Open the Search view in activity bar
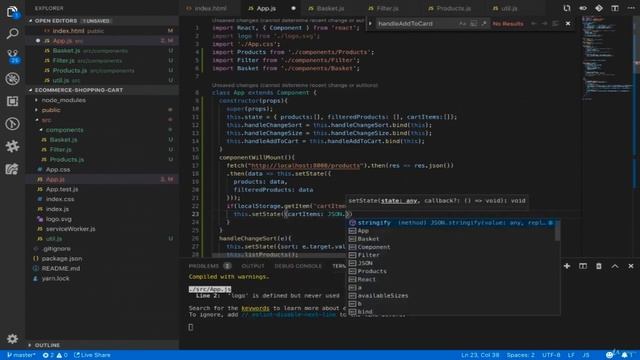The image size is (640, 360). (12, 33)
